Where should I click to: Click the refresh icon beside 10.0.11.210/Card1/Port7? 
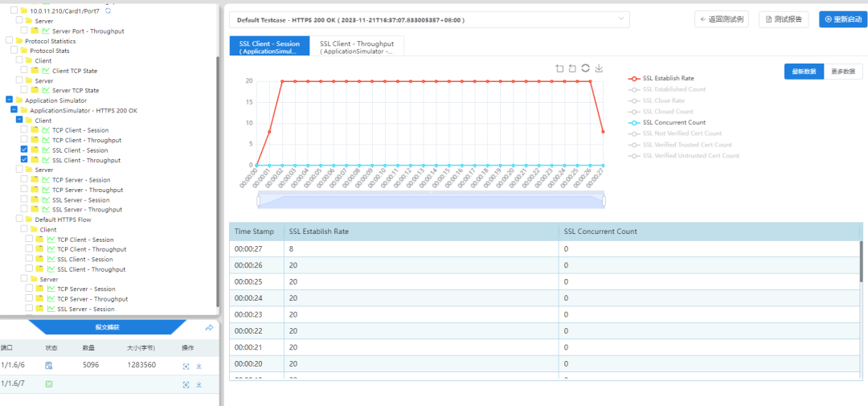[108, 10]
